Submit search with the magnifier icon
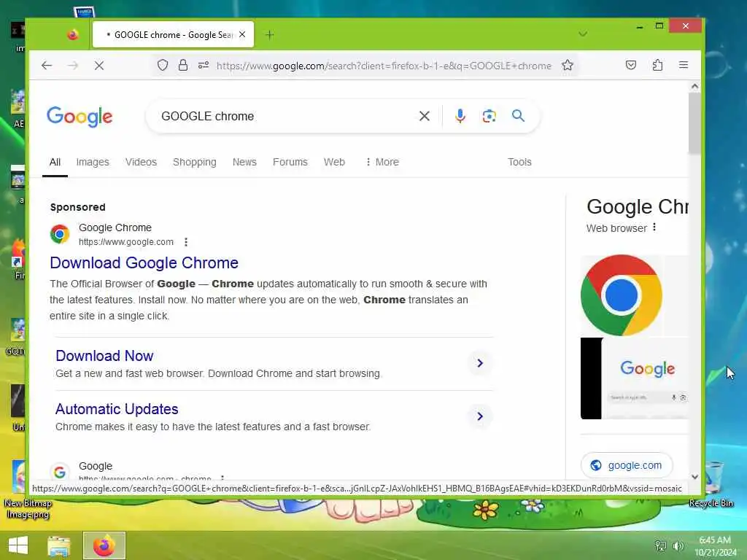747x560 pixels. coord(519,116)
